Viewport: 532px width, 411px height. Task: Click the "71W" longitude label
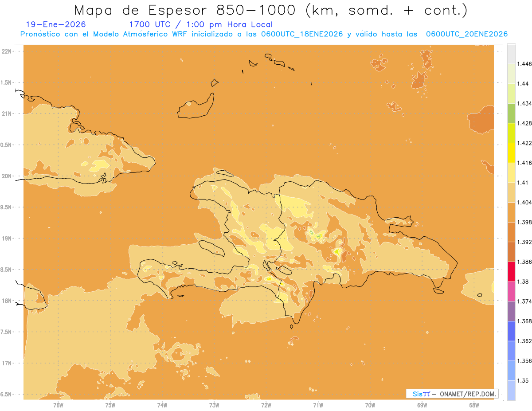coord(318,405)
